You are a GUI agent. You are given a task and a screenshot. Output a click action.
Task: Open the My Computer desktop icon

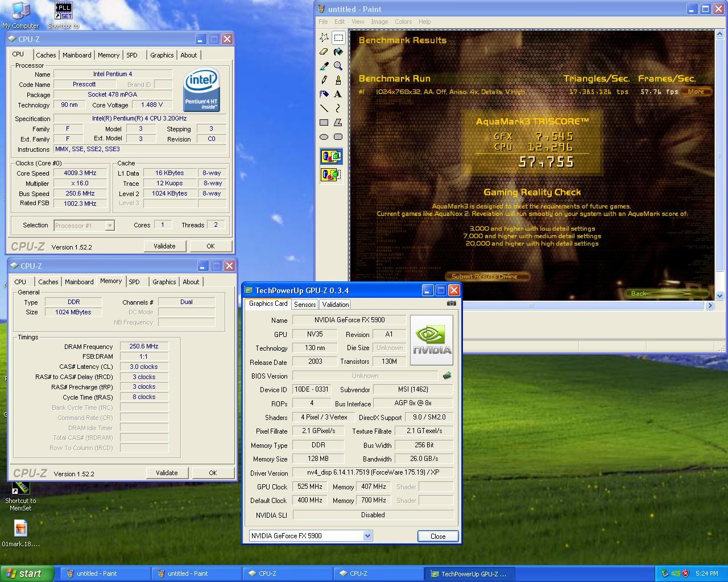[20, 15]
